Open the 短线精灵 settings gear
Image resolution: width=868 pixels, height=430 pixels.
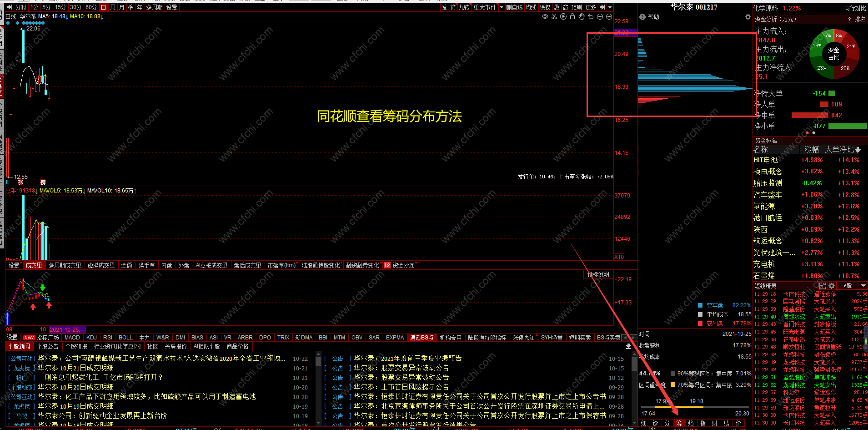tap(832, 286)
